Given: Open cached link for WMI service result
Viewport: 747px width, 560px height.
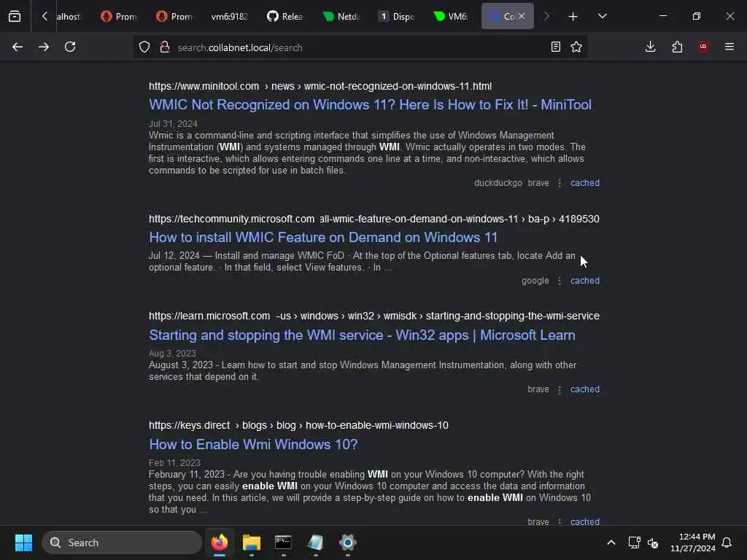Looking at the screenshot, I should [585, 389].
